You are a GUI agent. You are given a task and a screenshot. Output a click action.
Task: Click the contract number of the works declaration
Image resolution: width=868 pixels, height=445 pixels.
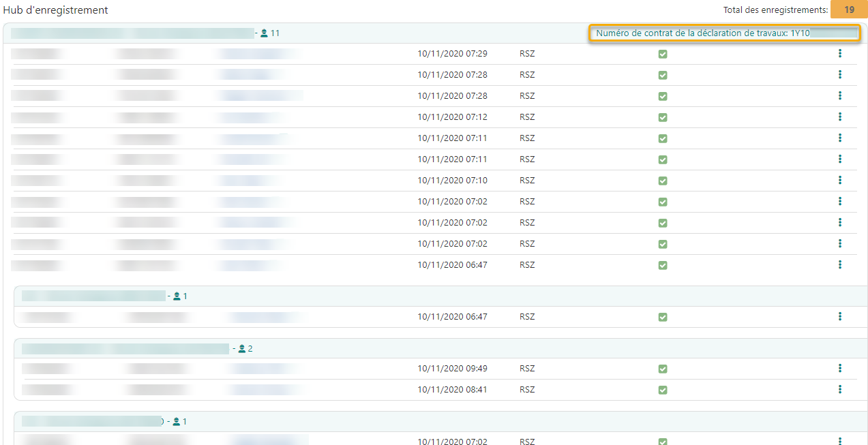(x=725, y=33)
